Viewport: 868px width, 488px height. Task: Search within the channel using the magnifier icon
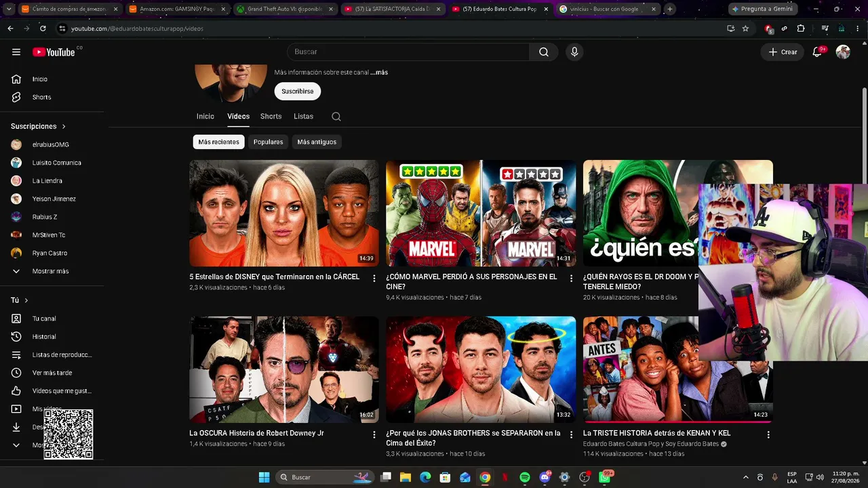pyautogui.click(x=336, y=117)
